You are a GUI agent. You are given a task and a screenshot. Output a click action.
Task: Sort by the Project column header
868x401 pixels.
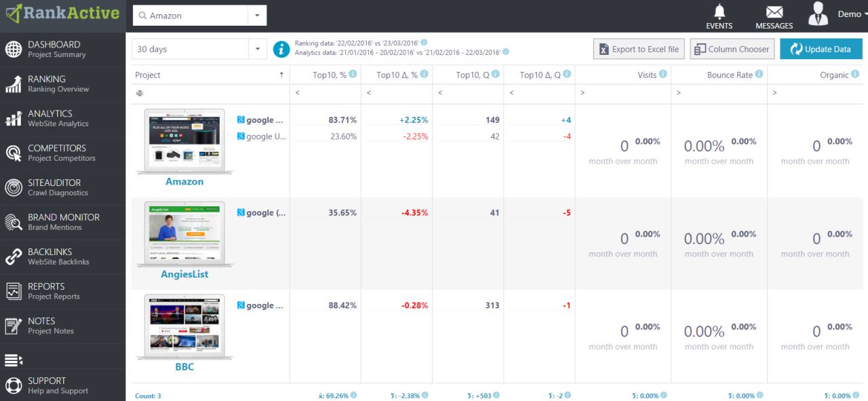209,75
